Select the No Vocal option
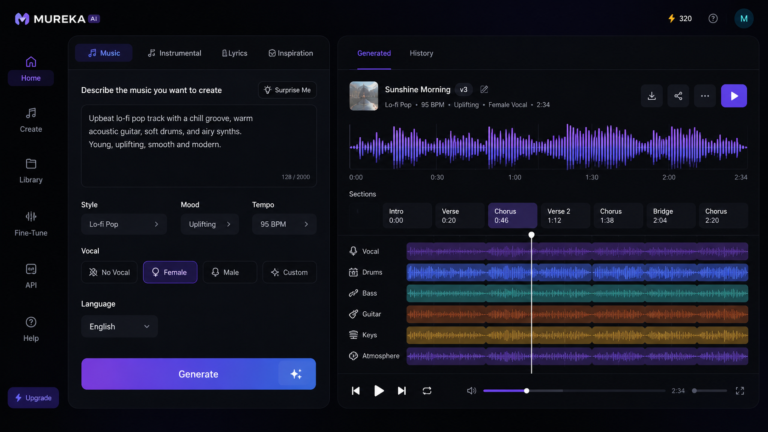This screenshot has width=768, height=432. [x=109, y=272]
